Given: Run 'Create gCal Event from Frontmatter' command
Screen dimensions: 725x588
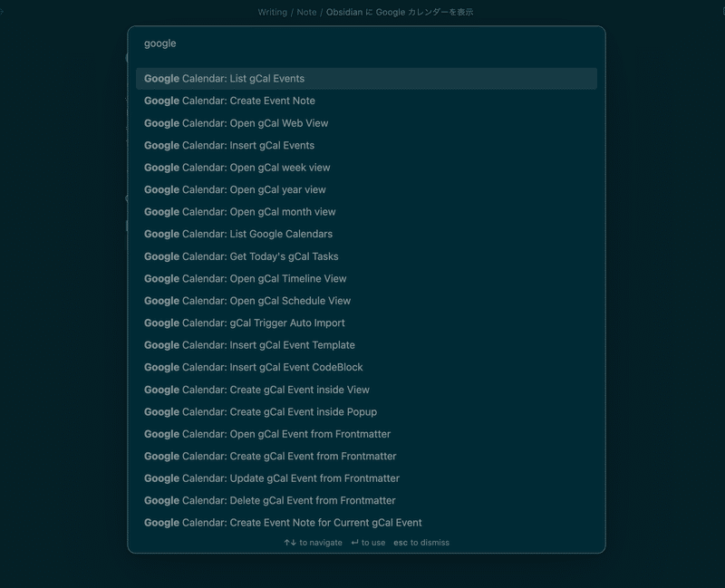Looking at the screenshot, I should click(366, 457).
